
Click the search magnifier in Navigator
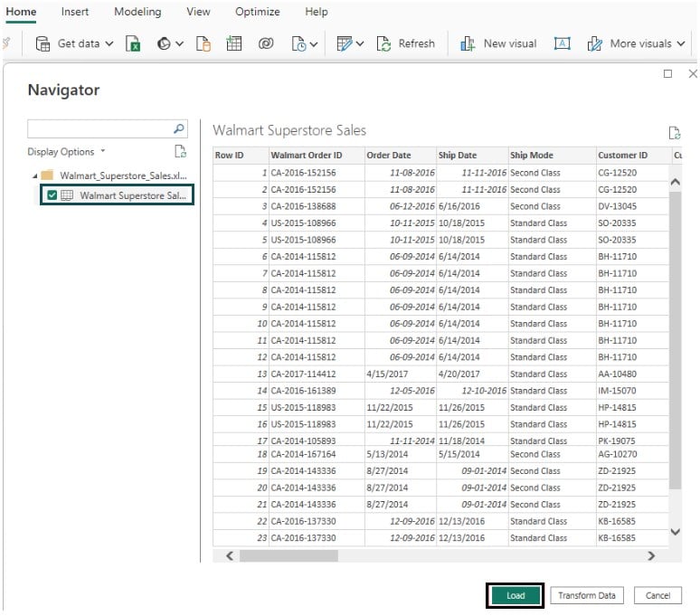(178, 129)
